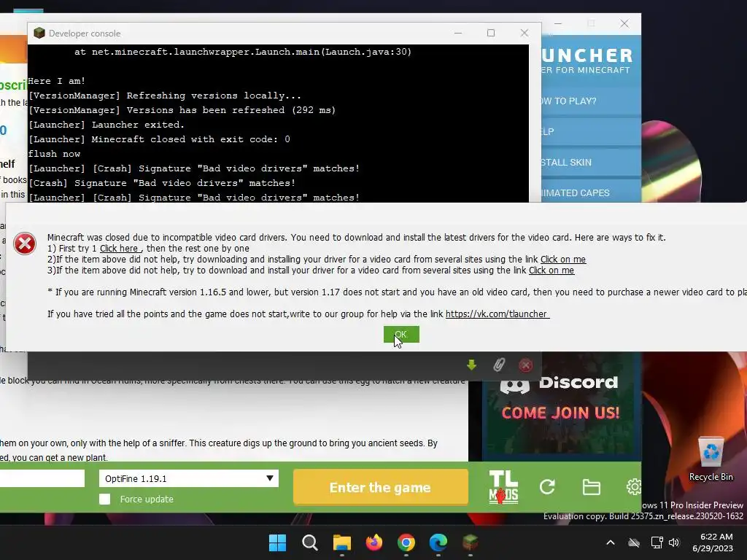
Task: Click the paperclip icon in the console toolbar
Action: tap(499, 365)
